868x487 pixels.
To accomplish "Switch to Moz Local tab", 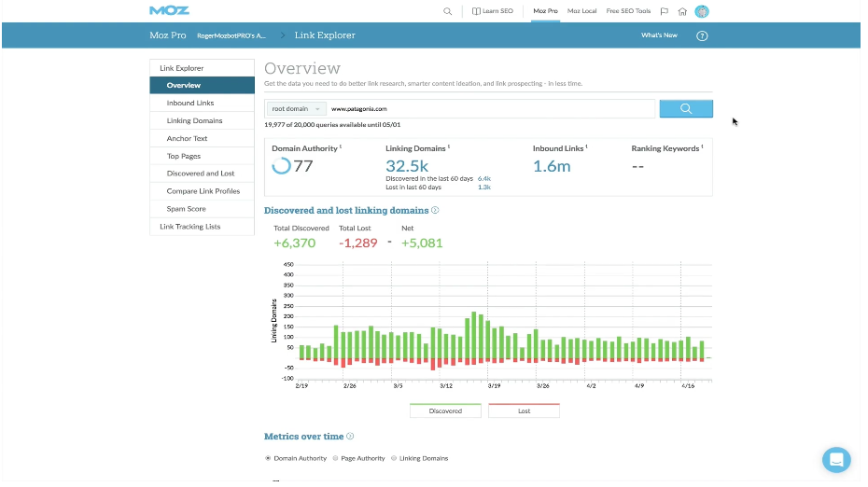I will (581, 11).
